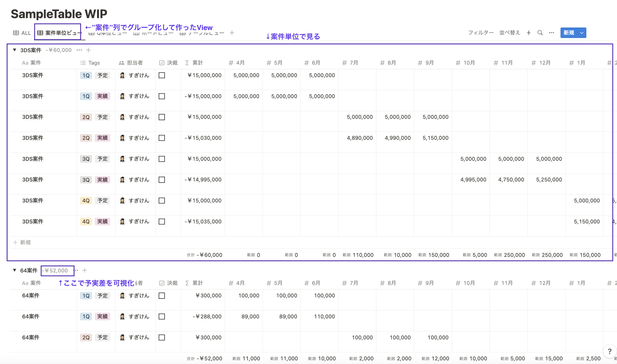617x364 pixels.
Task: Click the lightning automation icon
Action: point(528,33)
